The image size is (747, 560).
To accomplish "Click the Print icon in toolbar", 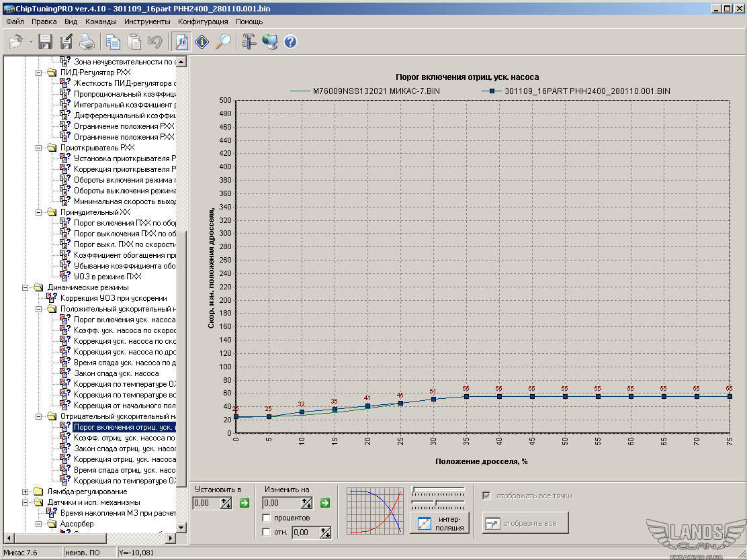I will click(87, 42).
